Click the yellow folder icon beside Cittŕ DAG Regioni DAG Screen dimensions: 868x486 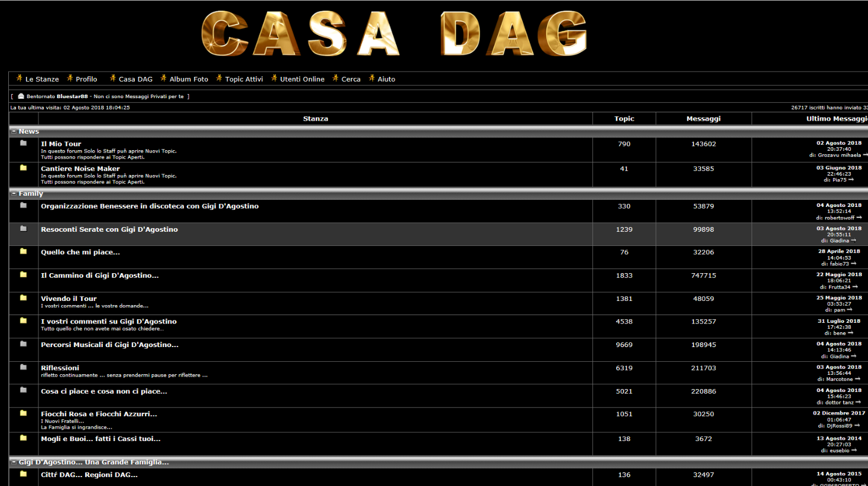(24, 474)
